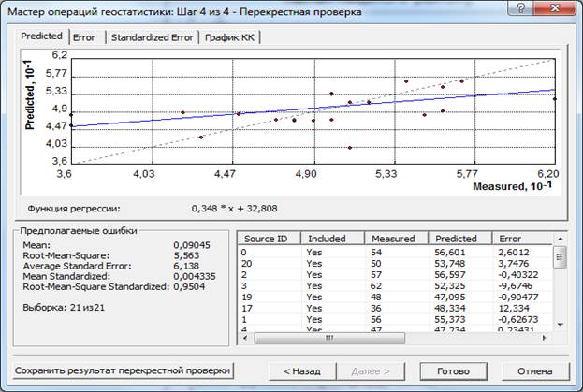583x392 pixels.
Task: Open the Error tab
Action: [x=84, y=37]
